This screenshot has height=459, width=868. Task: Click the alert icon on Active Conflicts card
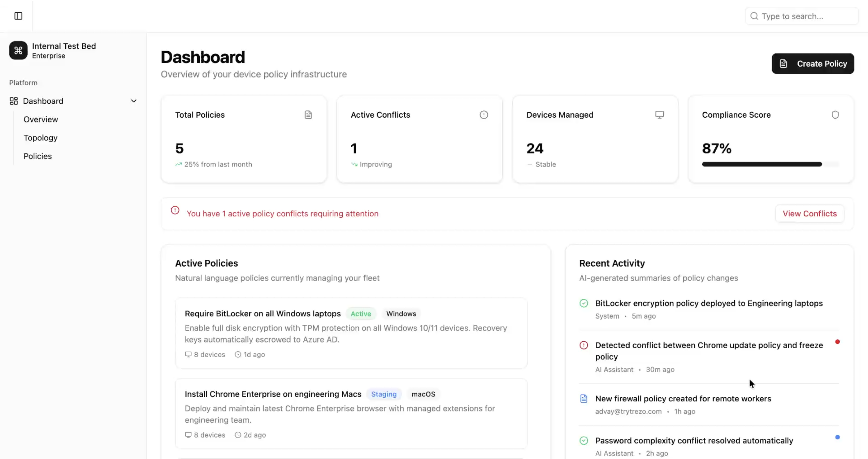[x=484, y=115]
